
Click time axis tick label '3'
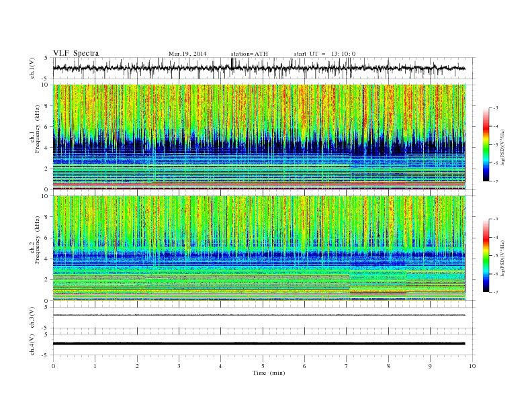[179, 366]
